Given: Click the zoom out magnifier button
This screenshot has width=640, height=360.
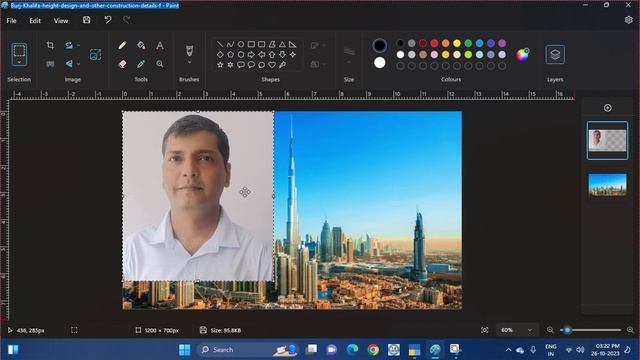Looking at the screenshot, I should click(x=550, y=330).
